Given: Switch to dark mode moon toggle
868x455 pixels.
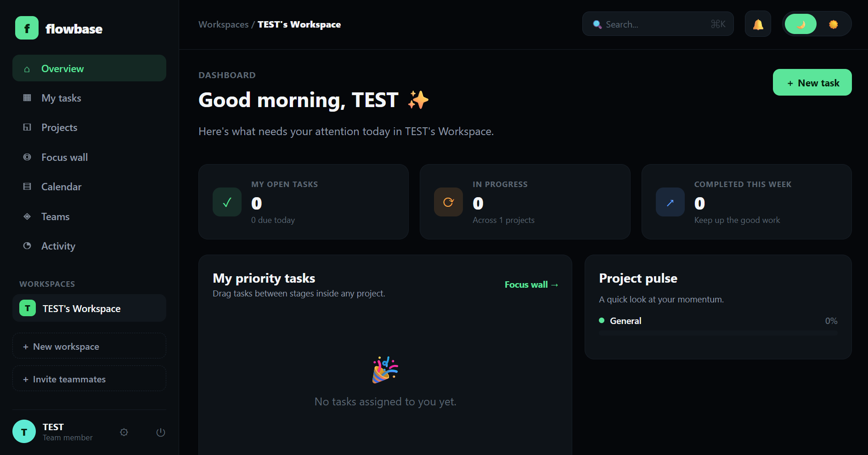Looking at the screenshot, I should pyautogui.click(x=800, y=24).
